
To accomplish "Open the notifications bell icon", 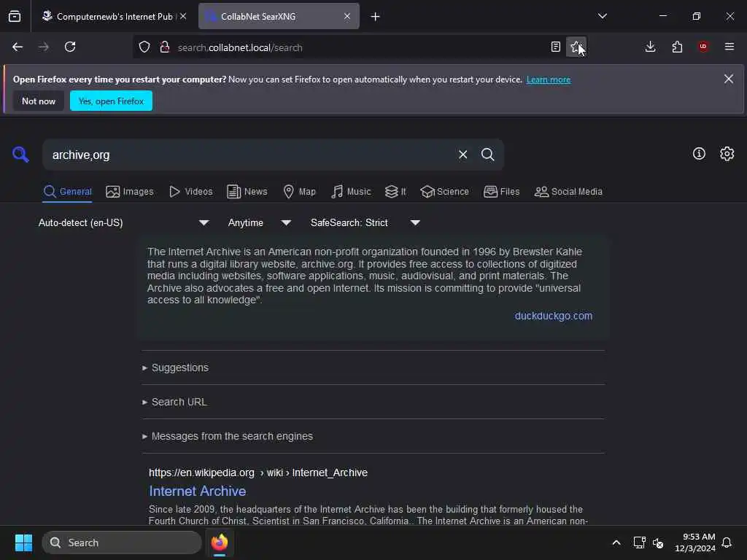I will tap(727, 542).
